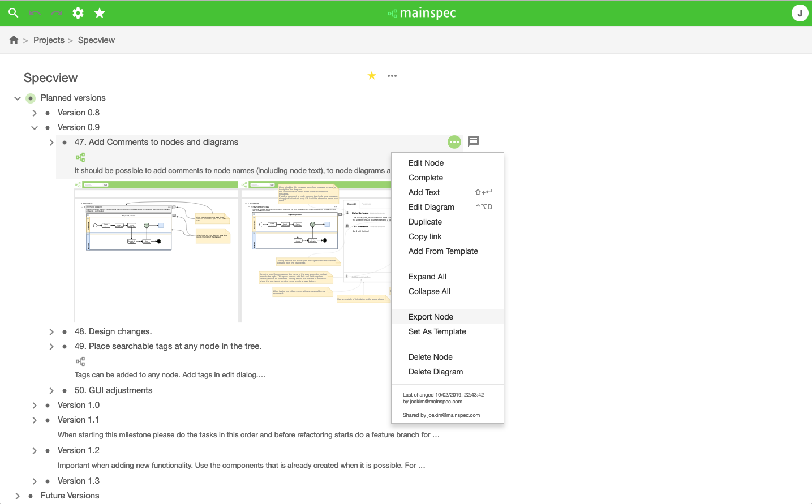Expand node 47 Add Comments

pos(51,143)
